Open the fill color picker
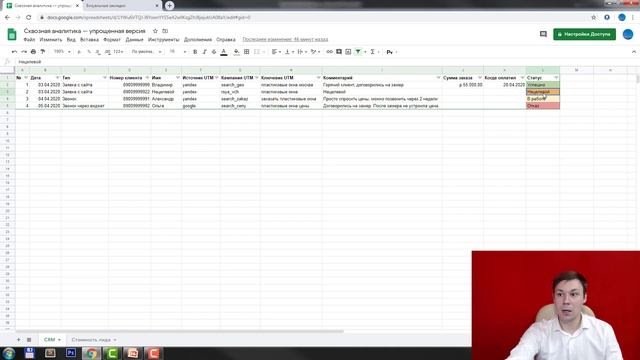The width and height of the screenshot is (640, 360). pyautogui.click(x=237, y=52)
